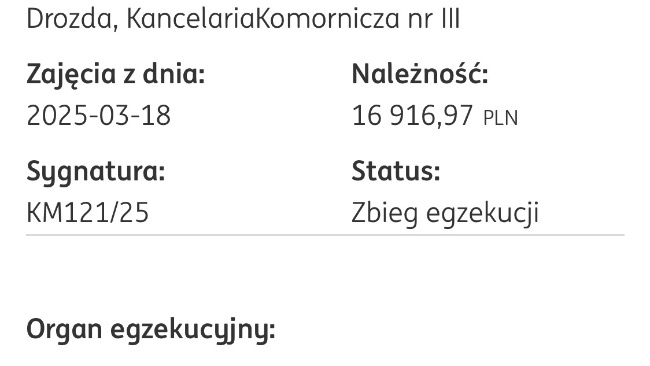Click the PLN currency text
650x366 pixels.
[501, 118]
